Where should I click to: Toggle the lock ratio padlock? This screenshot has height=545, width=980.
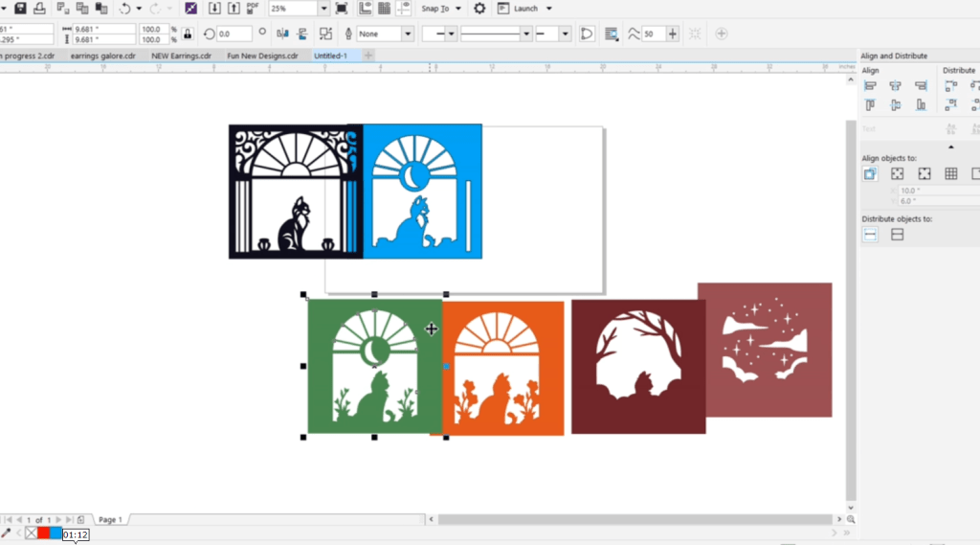point(187,34)
